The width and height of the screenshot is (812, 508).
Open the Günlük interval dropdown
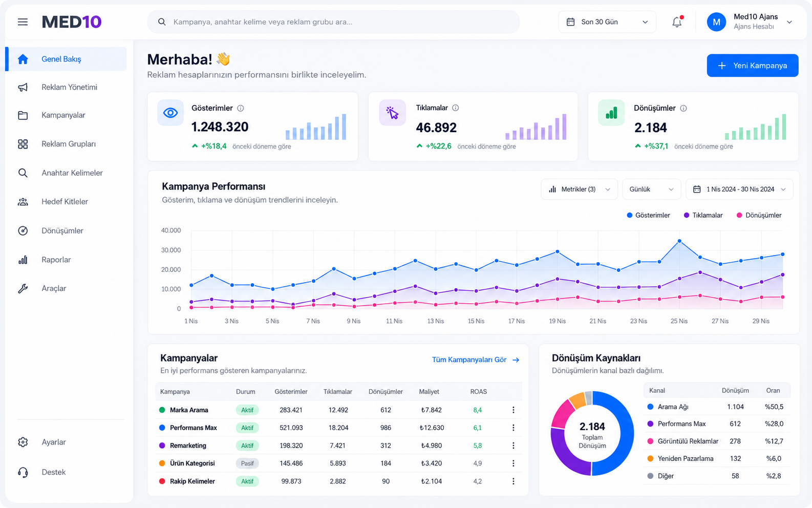click(x=652, y=189)
